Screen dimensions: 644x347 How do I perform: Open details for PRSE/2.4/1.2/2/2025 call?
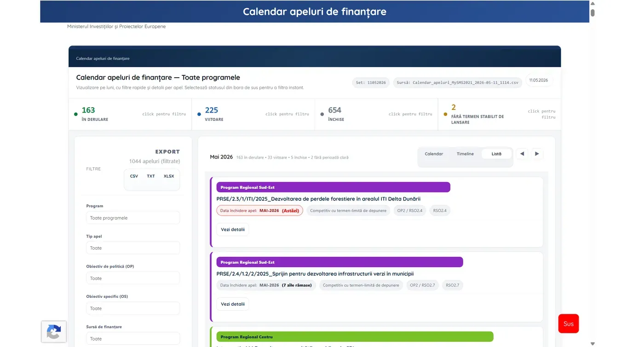pos(233,304)
